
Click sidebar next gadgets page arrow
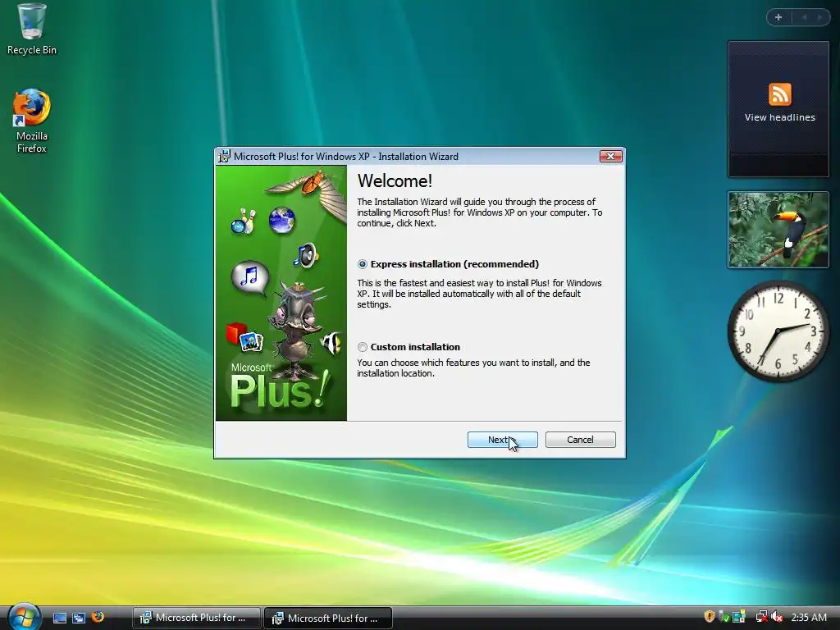coord(819,18)
